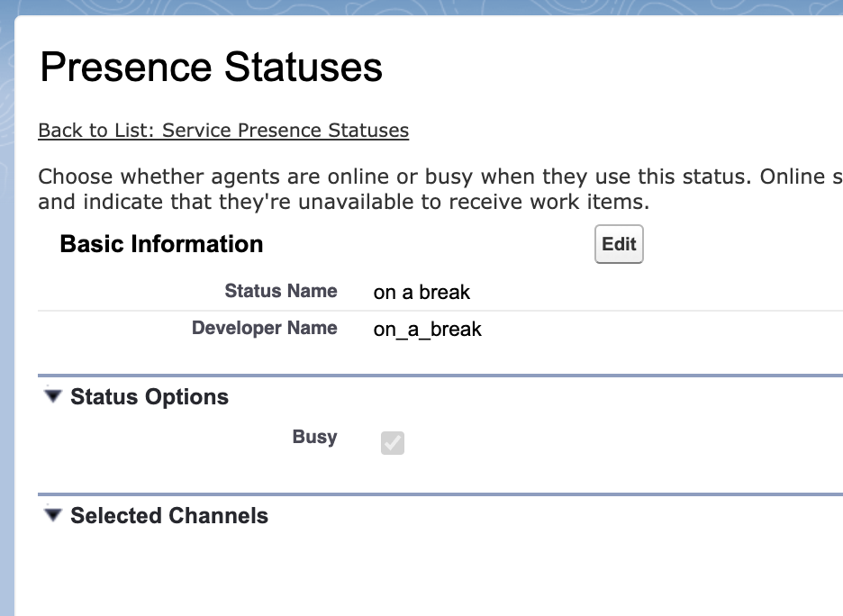Collapse the Status Options section triangle
Viewport: 843px width, 616px height.
pos(53,396)
